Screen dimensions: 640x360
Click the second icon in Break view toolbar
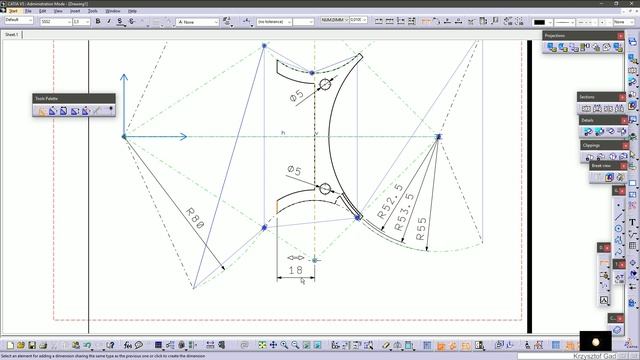[609, 177]
